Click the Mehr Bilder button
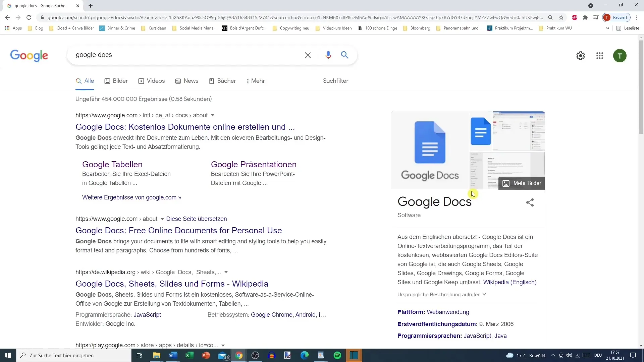Screen dimensions: 644x362 (x=522, y=183)
